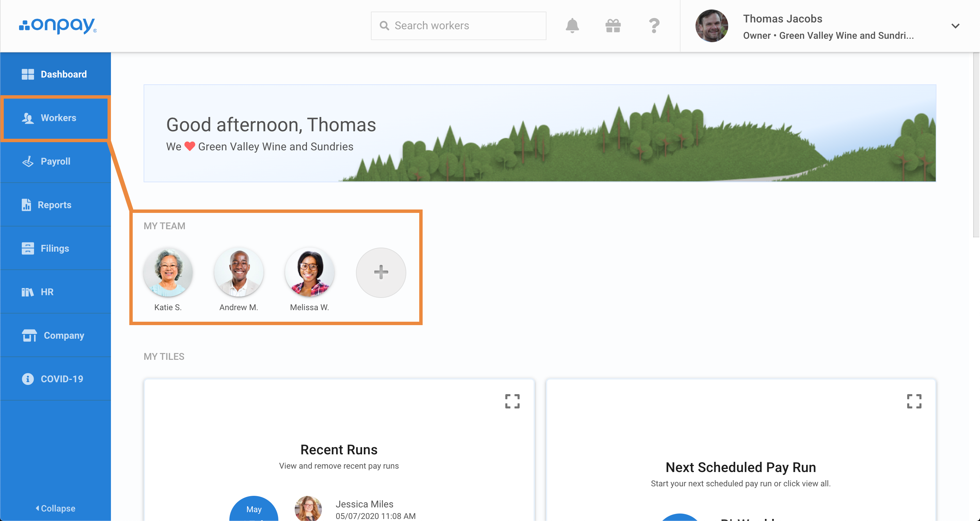Open Andrew M.'s profile photo
980x521 pixels.
point(239,272)
